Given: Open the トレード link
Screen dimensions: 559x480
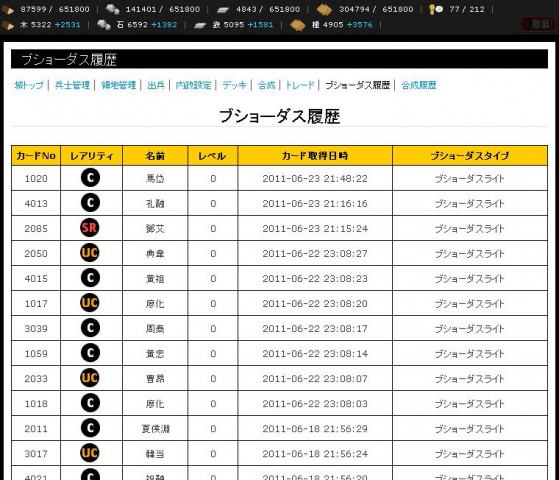Looking at the screenshot, I should point(300,85).
